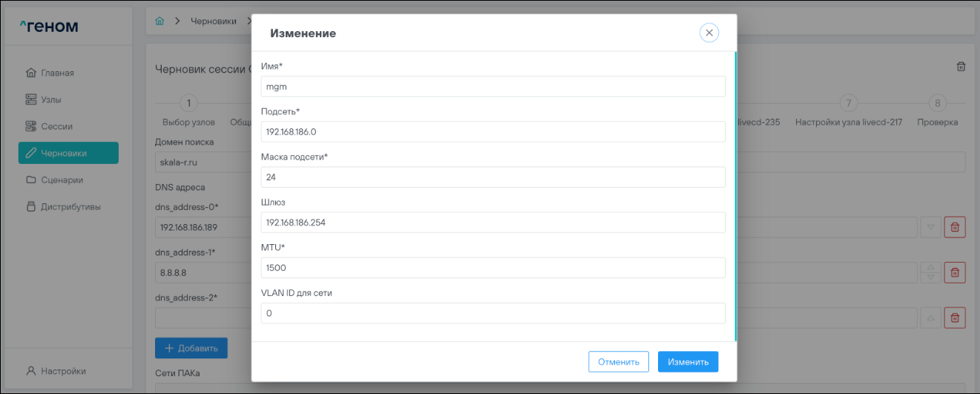Delete the draft session via top trash icon
The height and width of the screenshot is (394, 980).
(x=961, y=67)
